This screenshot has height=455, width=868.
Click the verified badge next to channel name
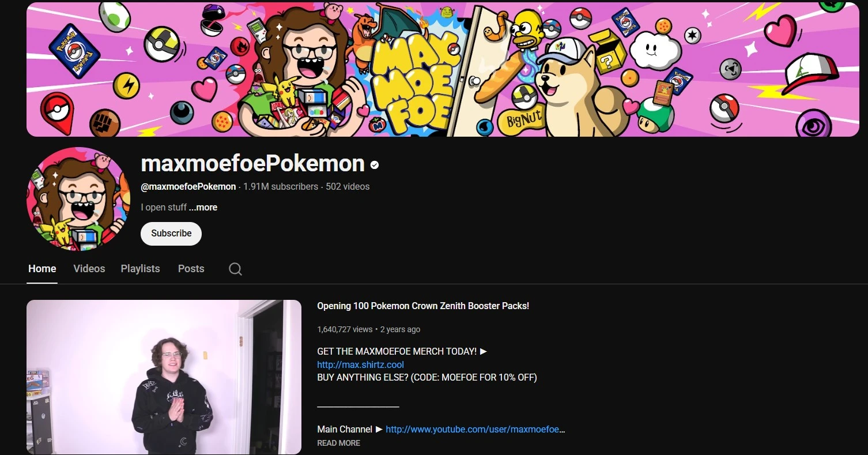pos(374,164)
